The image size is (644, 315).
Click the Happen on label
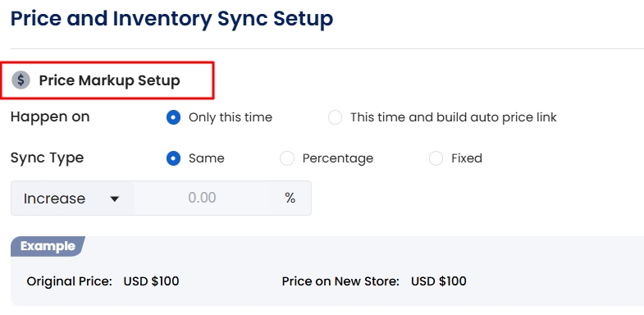click(50, 117)
